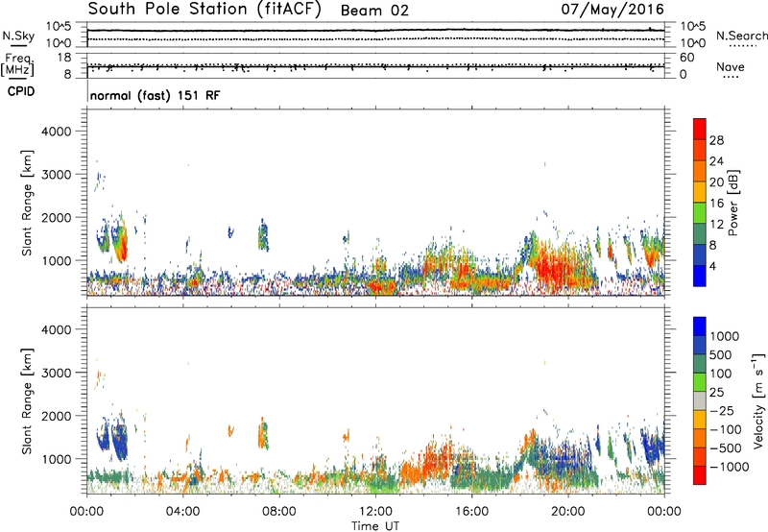Click the dotted line sample under N.Search
Viewport: 768px width, 532px height.
click(x=743, y=46)
